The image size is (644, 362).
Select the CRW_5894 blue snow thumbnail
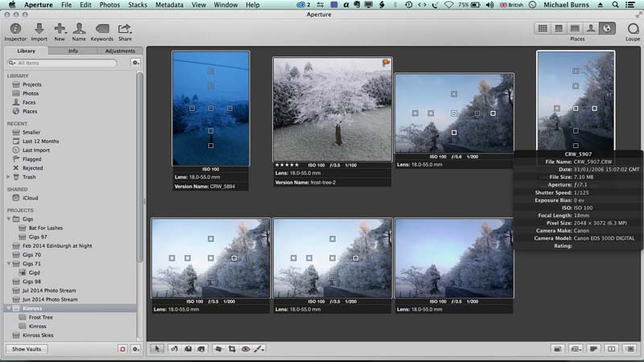pyautogui.click(x=211, y=109)
